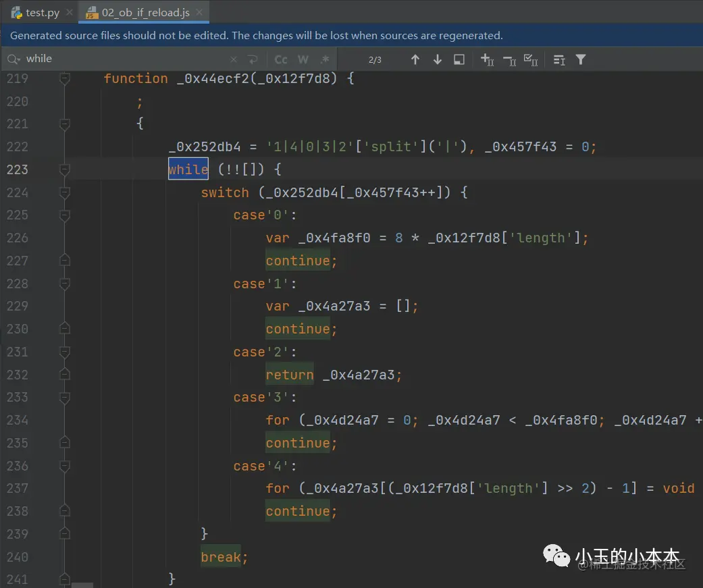Close the test.py tab
The width and height of the screenshot is (703, 588).
pyautogui.click(x=70, y=13)
